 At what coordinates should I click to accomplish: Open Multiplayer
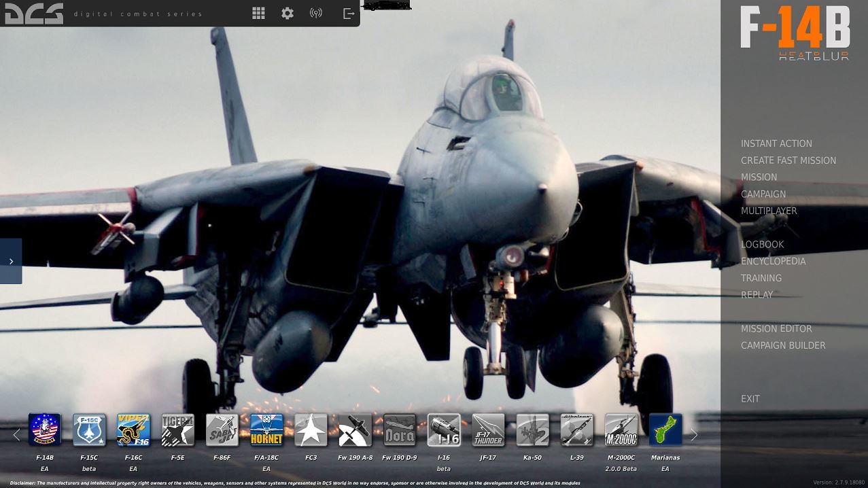click(769, 211)
